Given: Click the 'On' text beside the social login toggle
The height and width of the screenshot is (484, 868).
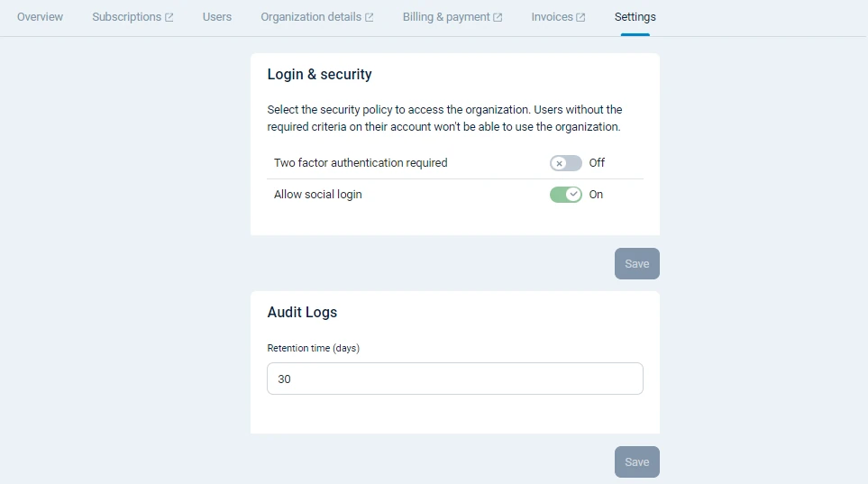Looking at the screenshot, I should [596, 195].
